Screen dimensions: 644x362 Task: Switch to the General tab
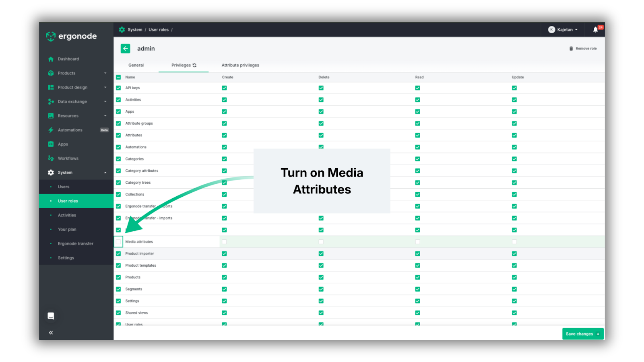(x=136, y=65)
